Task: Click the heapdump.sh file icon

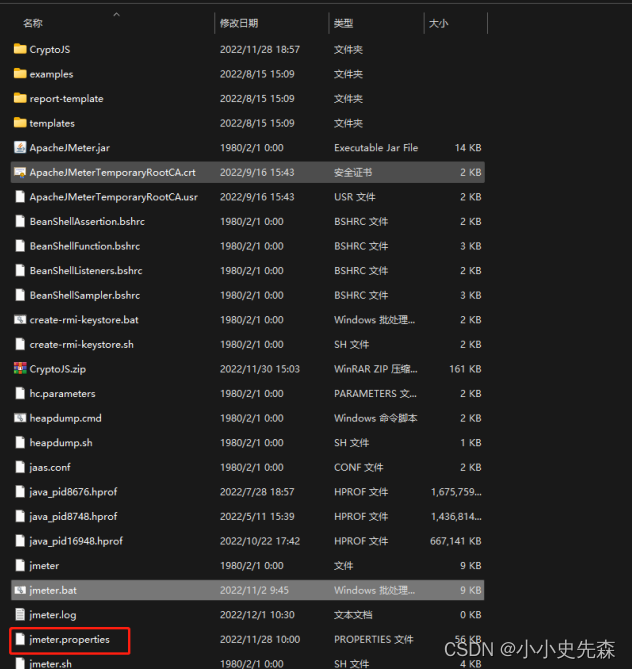Action: click(x=20, y=443)
